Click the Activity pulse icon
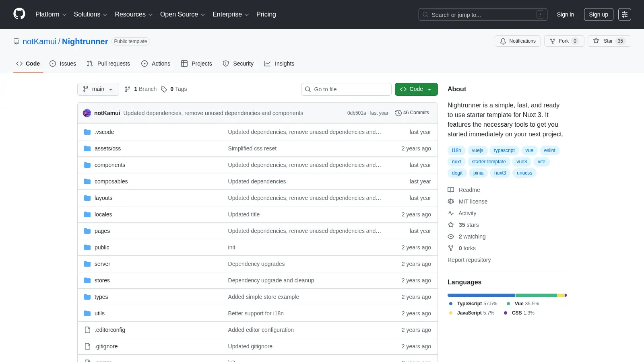644x362 pixels. click(451, 213)
